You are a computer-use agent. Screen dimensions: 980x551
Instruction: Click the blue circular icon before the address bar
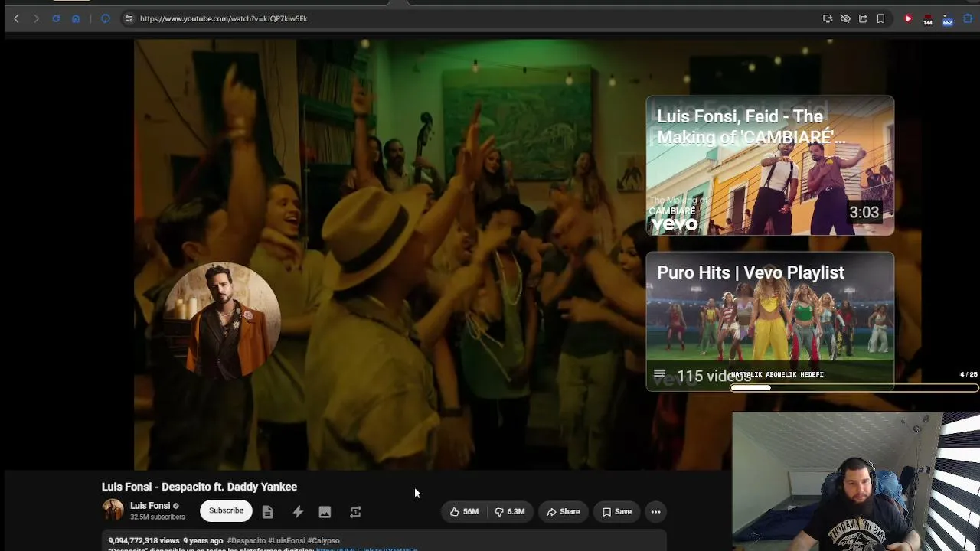coord(106,18)
